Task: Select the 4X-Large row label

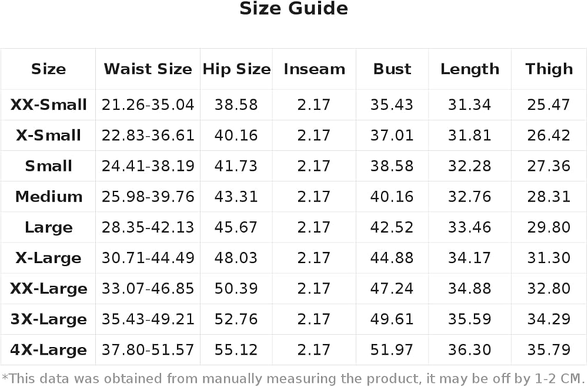Action: [x=48, y=350]
